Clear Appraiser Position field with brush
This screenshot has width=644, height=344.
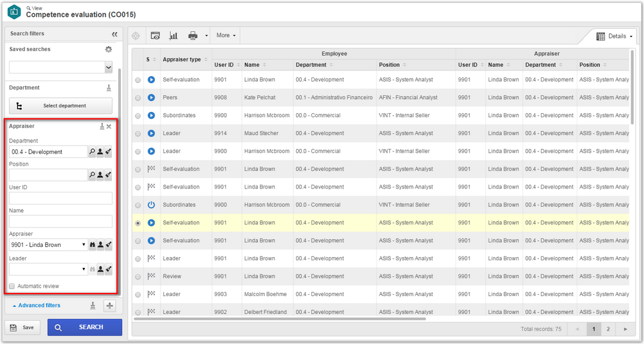click(108, 175)
